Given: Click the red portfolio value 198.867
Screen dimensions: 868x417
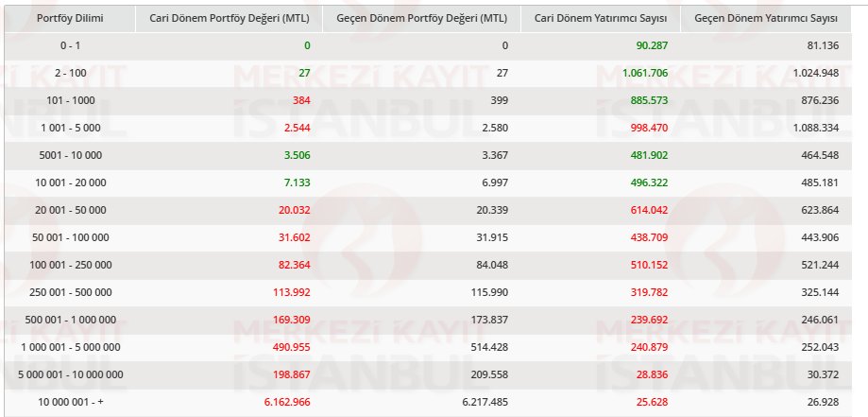Looking at the screenshot, I should click(x=292, y=374).
